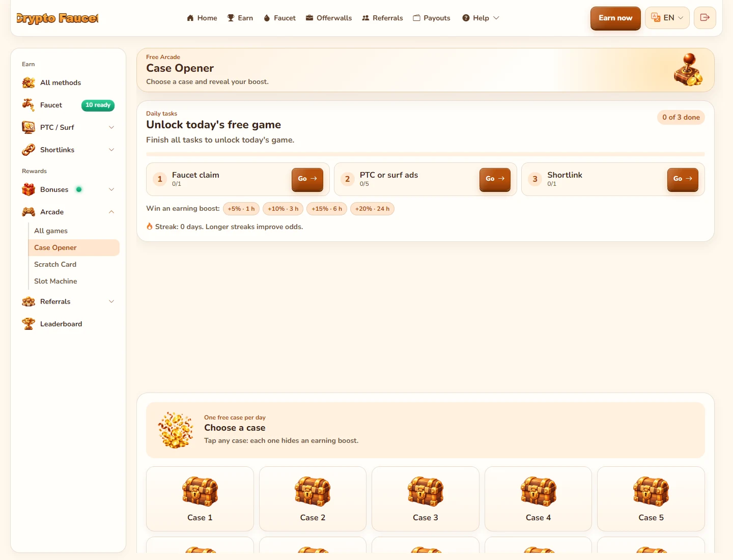Click the Referrals sidebar icon

click(29, 301)
